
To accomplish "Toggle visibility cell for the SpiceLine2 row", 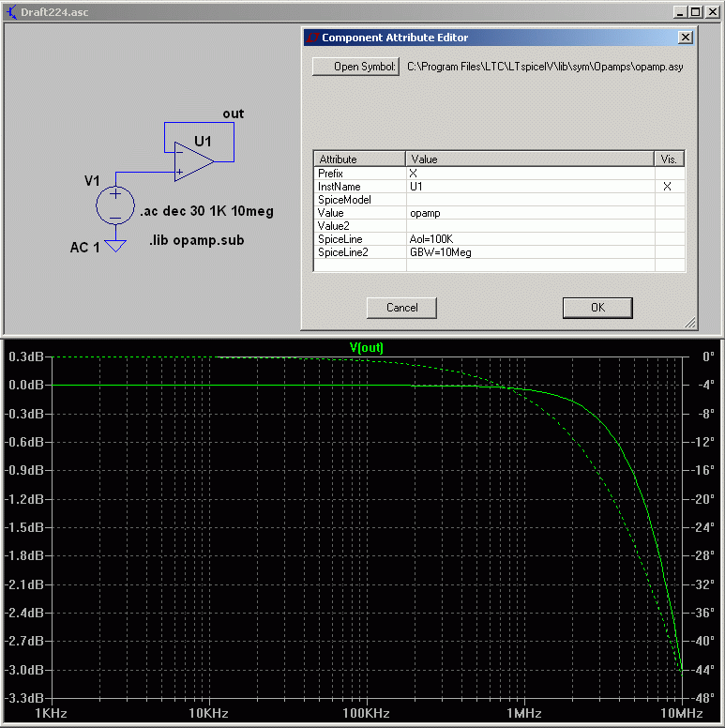I will 670,252.
